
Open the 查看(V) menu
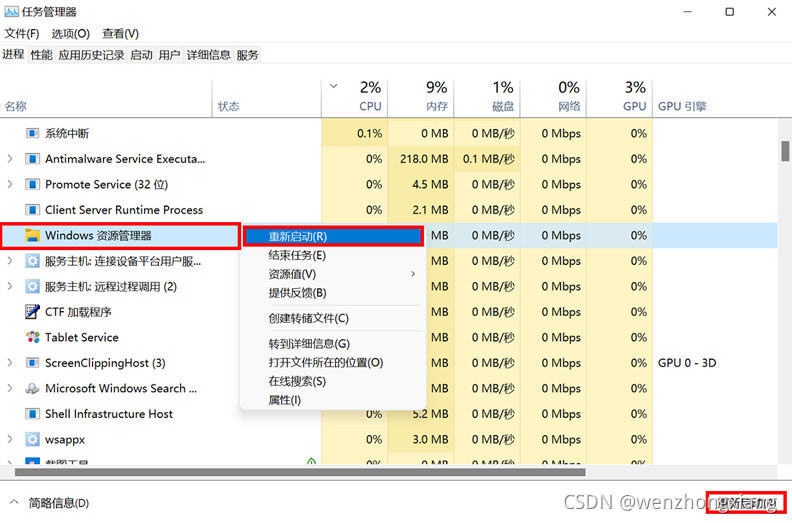121,33
